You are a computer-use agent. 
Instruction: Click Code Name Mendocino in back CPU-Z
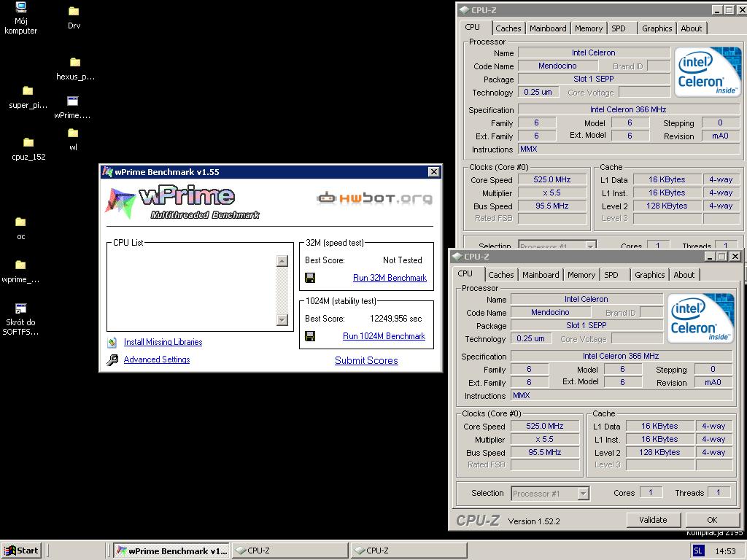[557, 66]
